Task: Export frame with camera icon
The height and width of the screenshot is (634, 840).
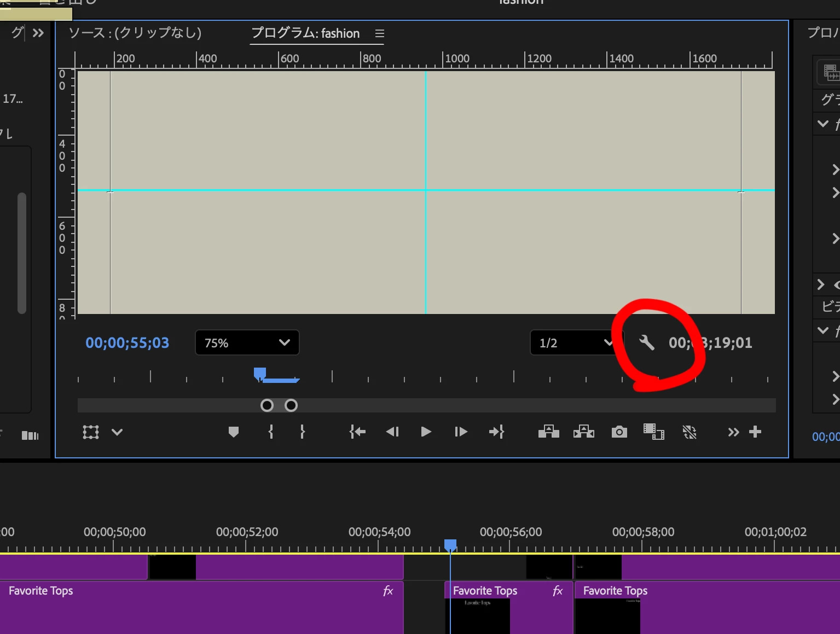Action: (x=619, y=432)
